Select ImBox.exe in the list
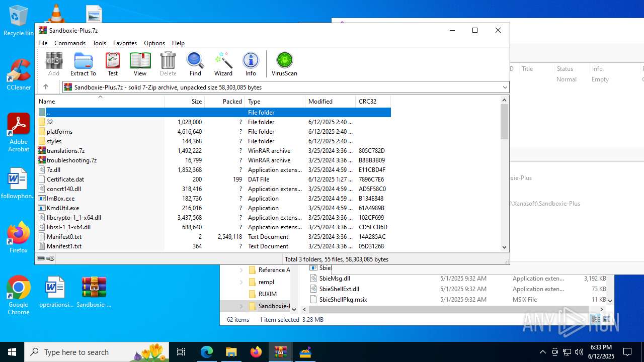The height and width of the screenshot is (362, 644). click(213, 199)
